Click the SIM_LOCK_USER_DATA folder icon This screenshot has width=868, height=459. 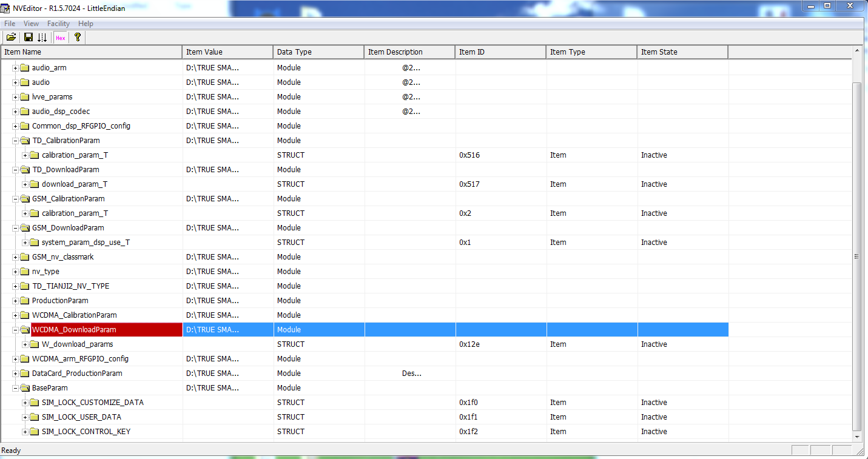click(x=35, y=417)
